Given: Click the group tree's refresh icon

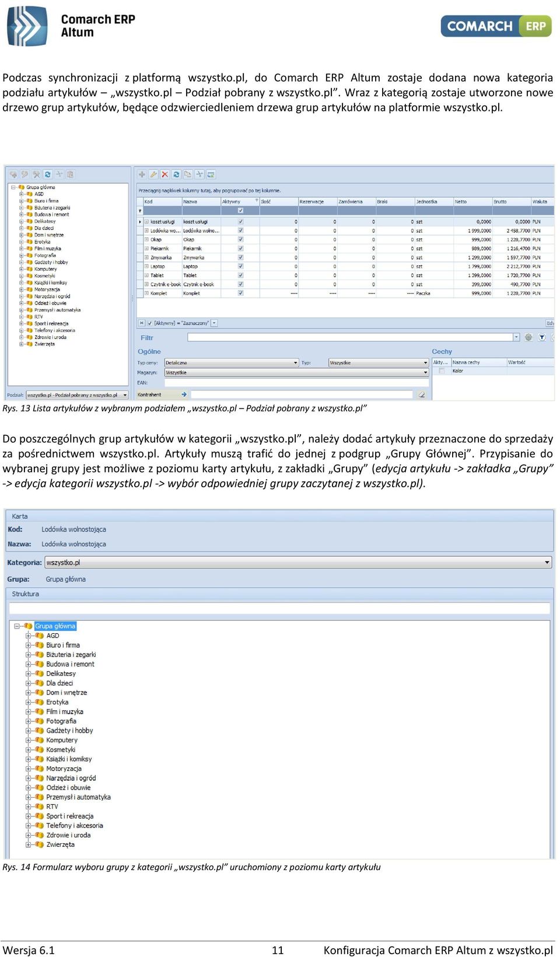Looking at the screenshot, I should tap(48, 174).
